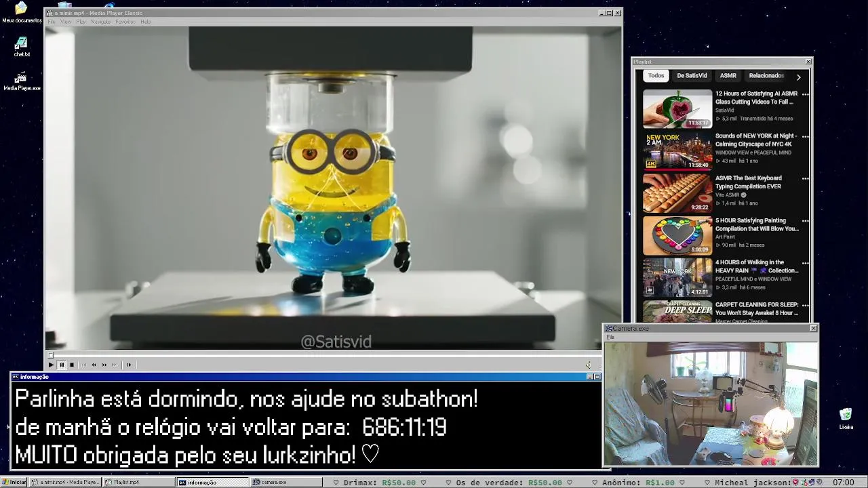Open the Walking in HEAVY RAIN thumbnail
The image size is (868, 488).
point(677,277)
